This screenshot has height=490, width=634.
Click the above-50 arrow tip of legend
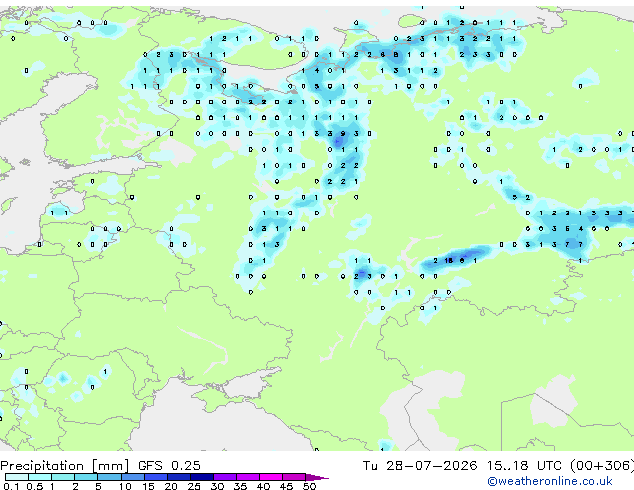pyautogui.click(x=317, y=477)
